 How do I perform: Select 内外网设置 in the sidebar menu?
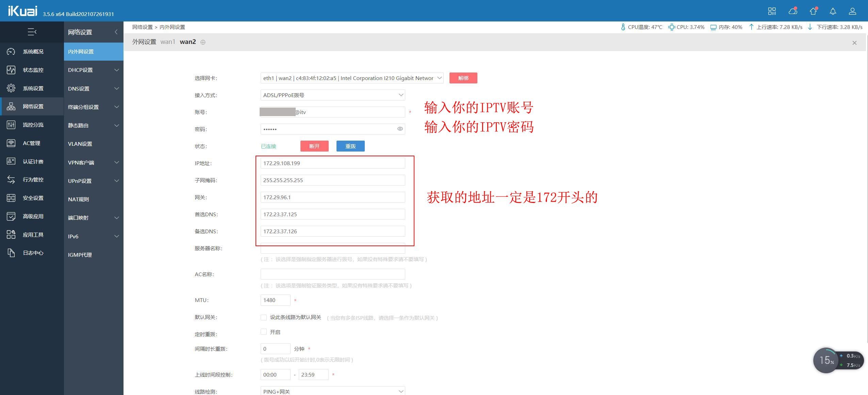pos(93,51)
